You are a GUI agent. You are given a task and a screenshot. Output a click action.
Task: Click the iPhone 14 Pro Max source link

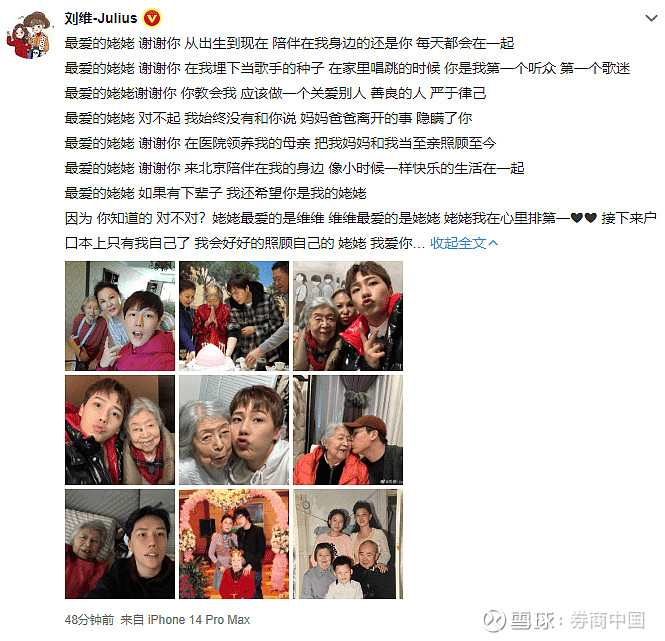pyautogui.click(x=198, y=620)
